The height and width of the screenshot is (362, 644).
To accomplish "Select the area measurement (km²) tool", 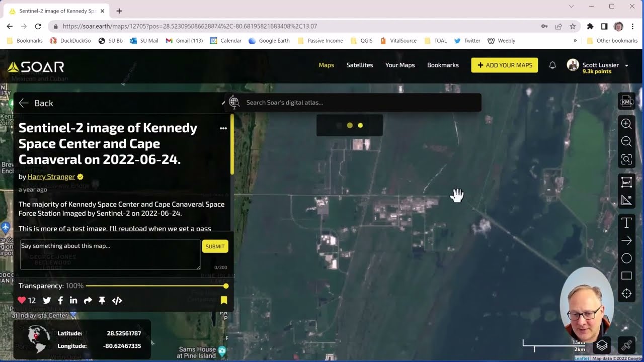I will tap(626, 182).
